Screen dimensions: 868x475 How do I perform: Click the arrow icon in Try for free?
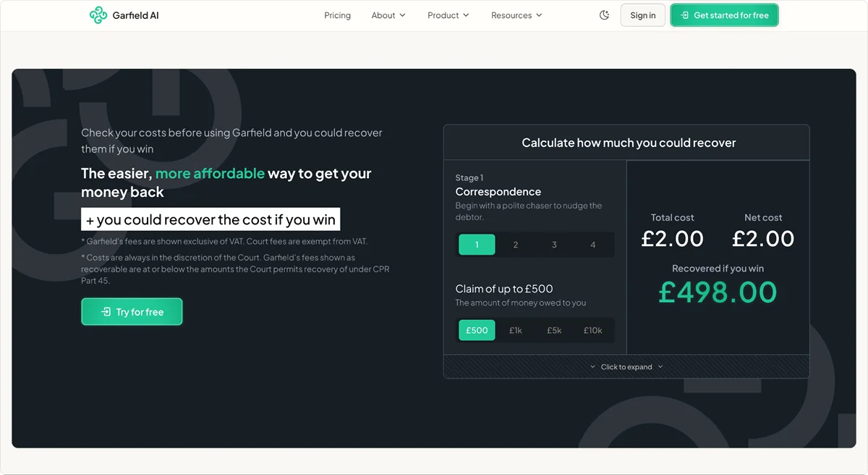coord(106,312)
